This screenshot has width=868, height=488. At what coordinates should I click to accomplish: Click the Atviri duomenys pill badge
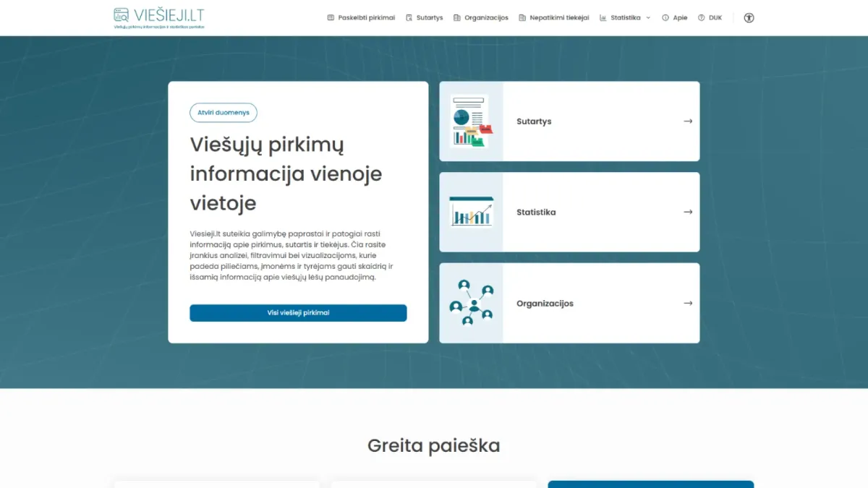click(x=224, y=113)
